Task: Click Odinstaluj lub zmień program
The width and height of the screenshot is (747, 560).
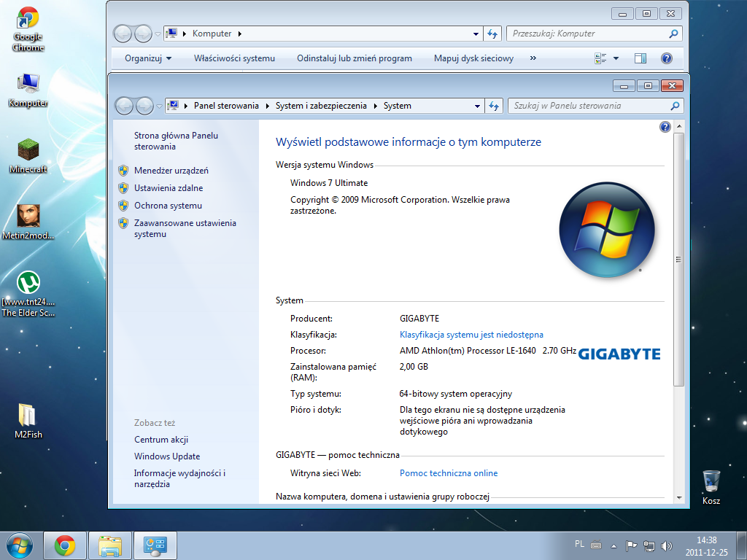Action: tap(355, 58)
